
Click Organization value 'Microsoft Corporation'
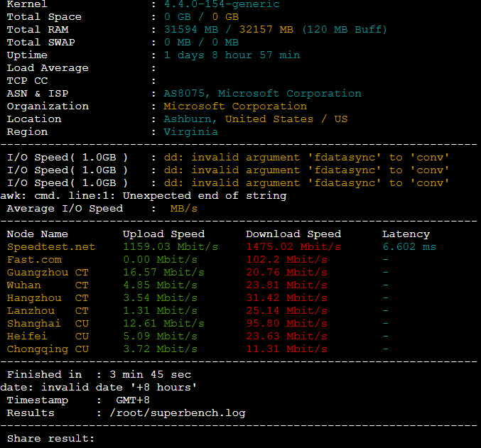pyautogui.click(x=235, y=106)
